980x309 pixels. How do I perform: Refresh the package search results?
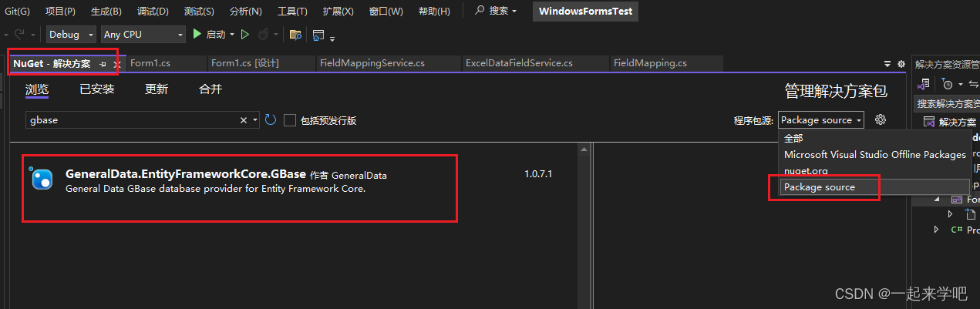pos(271,120)
